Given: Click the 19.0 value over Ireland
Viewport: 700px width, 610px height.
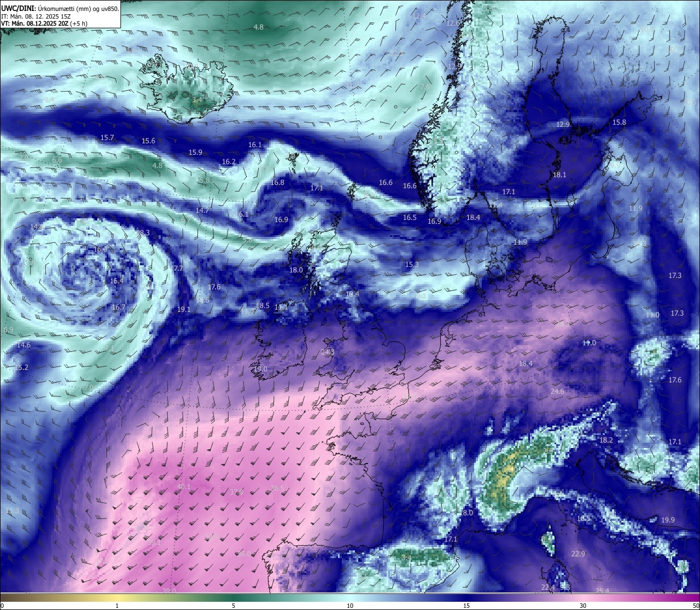Looking at the screenshot, I should pos(260,369).
